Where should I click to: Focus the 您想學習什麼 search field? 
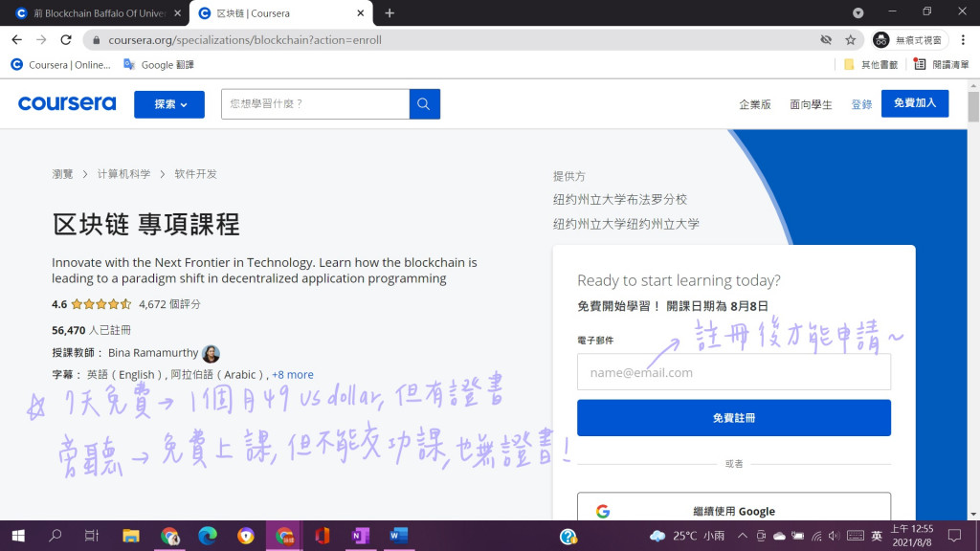(x=315, y=104)
